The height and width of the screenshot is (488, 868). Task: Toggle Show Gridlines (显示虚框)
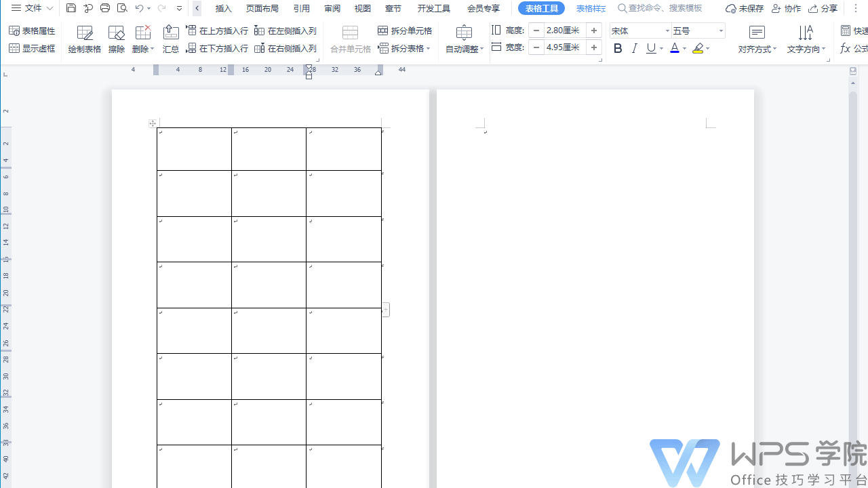click(x=32, y=49)
